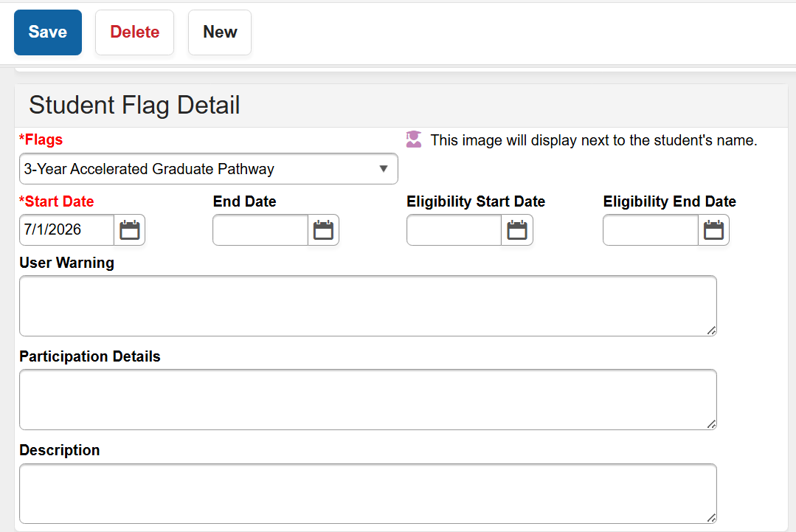The height and width of the screenshot is (532, 796).
Task: Create a New student flag
Action: 220,32
